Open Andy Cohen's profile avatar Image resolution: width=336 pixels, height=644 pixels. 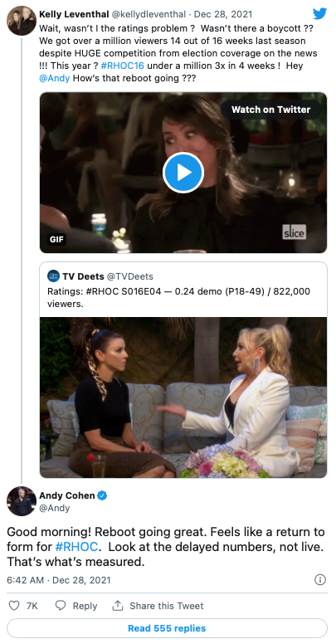click(x=22, y=501)
